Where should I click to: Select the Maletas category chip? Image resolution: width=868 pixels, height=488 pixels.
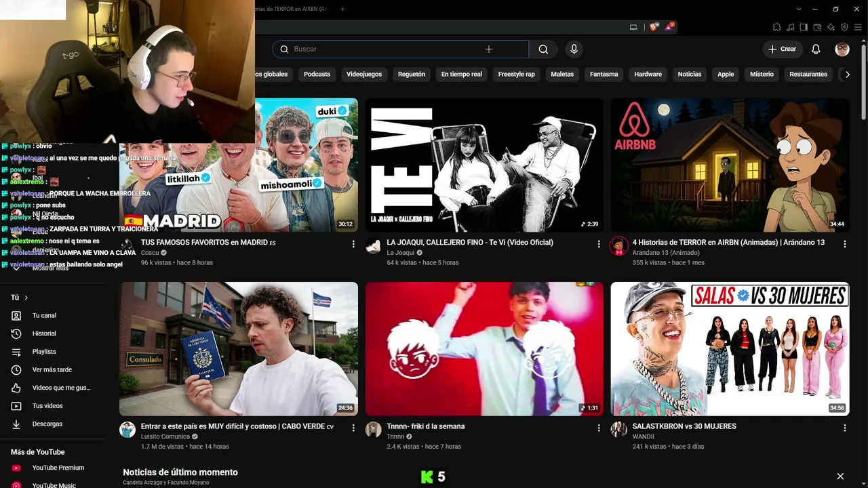pos(562,75)
